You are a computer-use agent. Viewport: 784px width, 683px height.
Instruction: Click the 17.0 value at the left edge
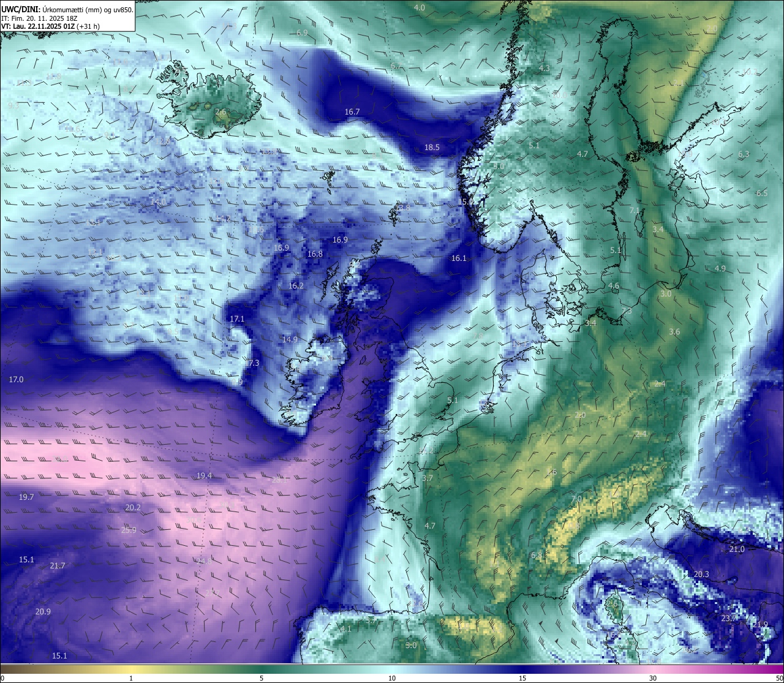coord(16,380)
